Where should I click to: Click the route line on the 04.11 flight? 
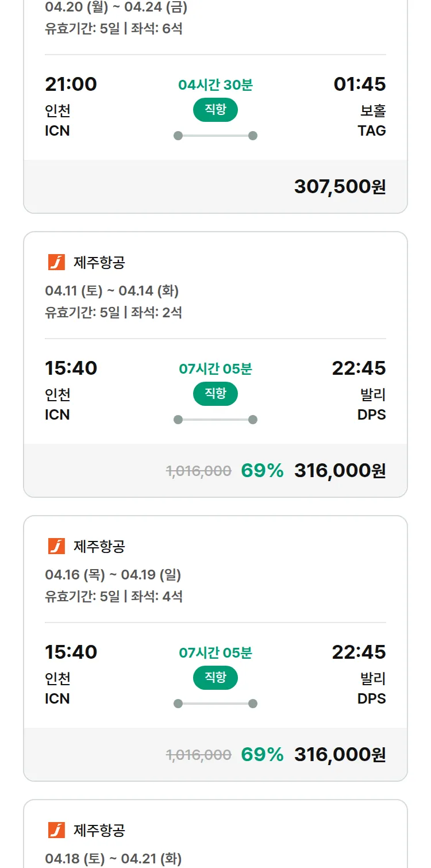pos(215,420)
